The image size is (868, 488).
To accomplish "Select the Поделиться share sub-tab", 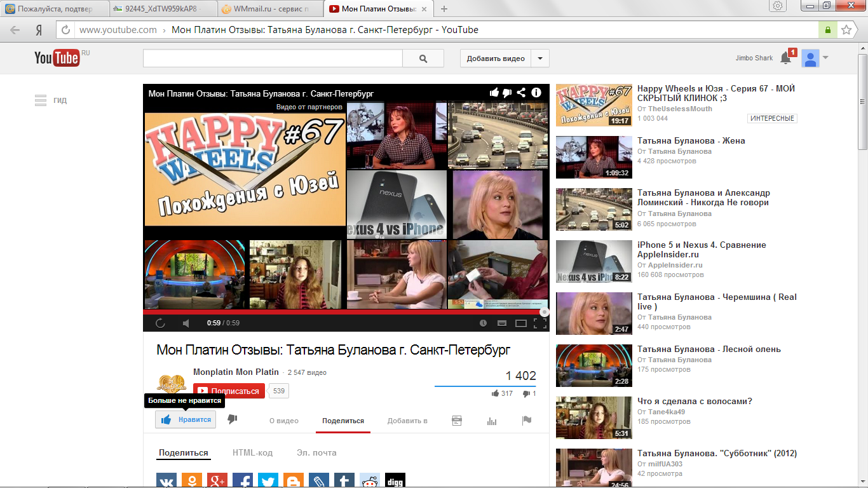I will coord(184,453).
